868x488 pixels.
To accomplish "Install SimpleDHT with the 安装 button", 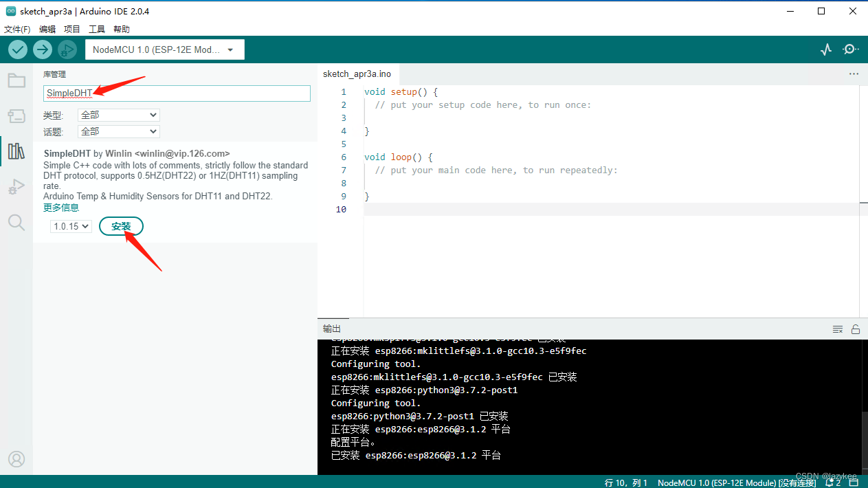I will [x=121, y=225].
